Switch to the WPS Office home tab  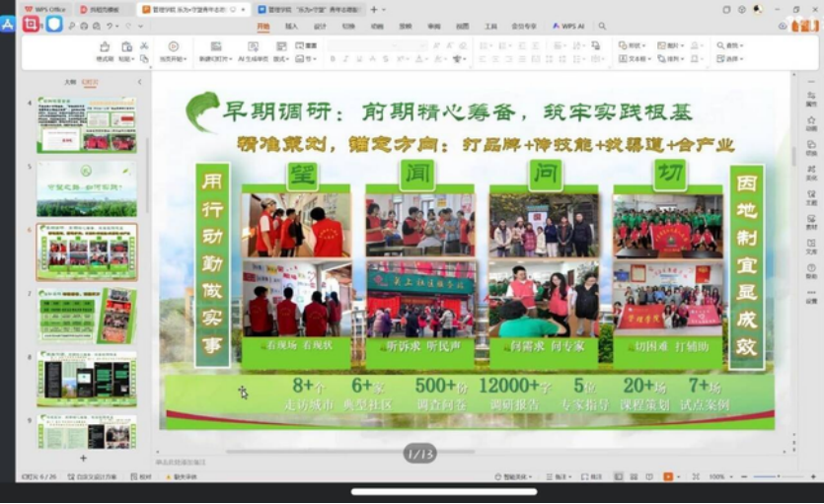click(45, 10)
